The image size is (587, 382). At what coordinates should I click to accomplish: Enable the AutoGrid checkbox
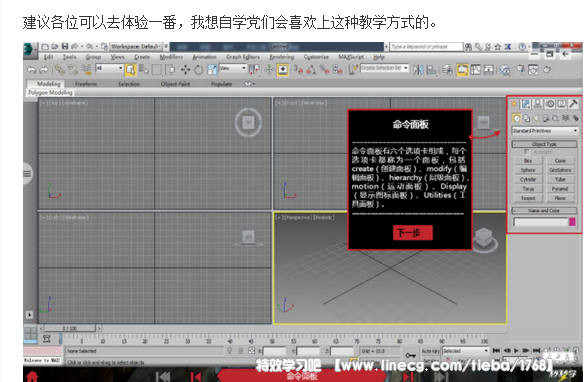(x=527, y=152)
